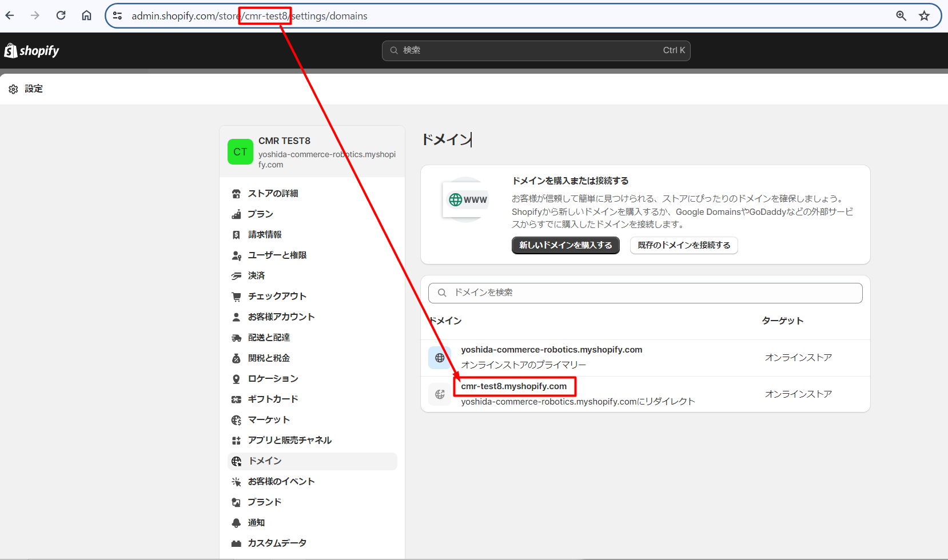This screenshot has height=560, width=948.
Task: Go to browser home page icon
Action: [86, 15]
